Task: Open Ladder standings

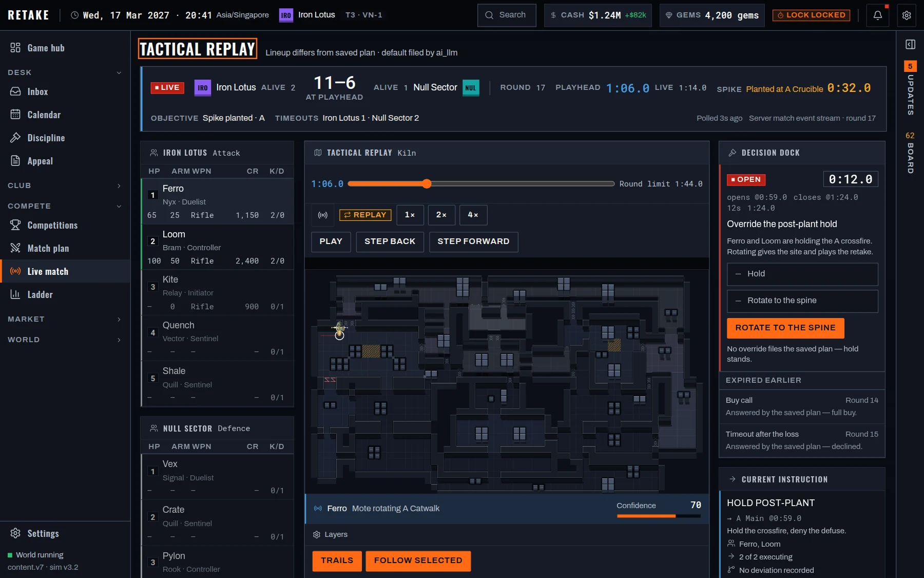Action: pyautogui.click(x=65, y=294)
